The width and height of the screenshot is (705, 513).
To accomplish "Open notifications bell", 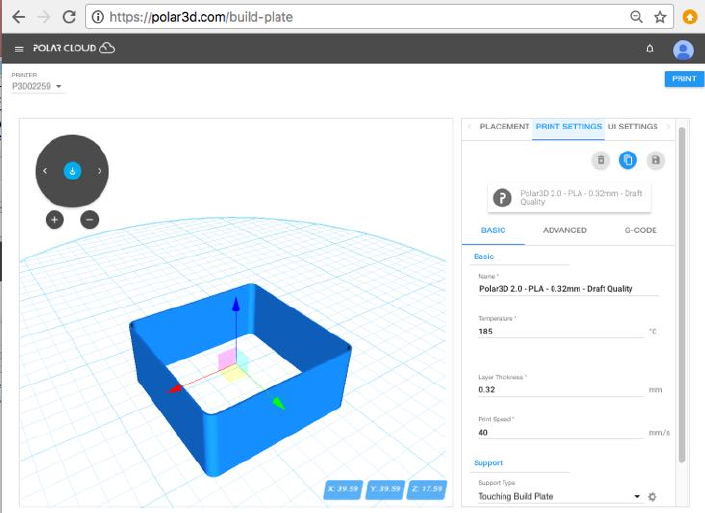I will pyautogui.click(x=650, y=49).
